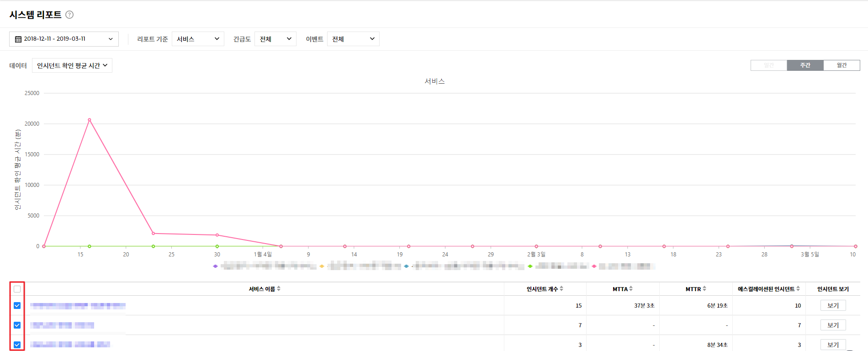Screen dimensions: 868x351
Task: Sort table by MTTR sort icon
Action: pos(704,289)
